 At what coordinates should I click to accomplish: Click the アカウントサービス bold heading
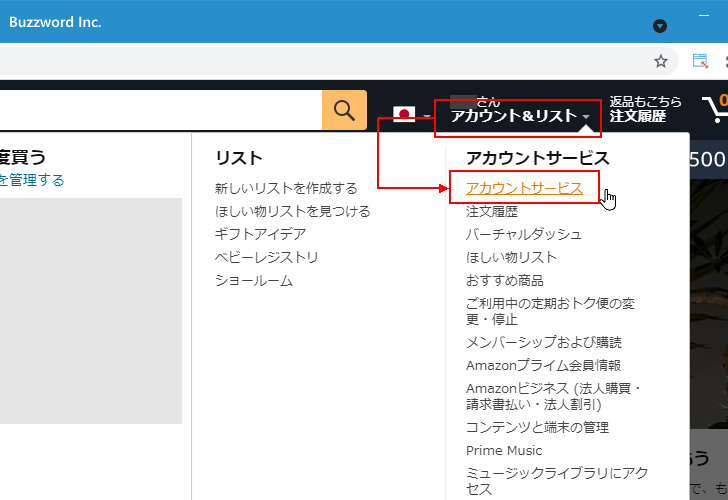pos(538,158)
